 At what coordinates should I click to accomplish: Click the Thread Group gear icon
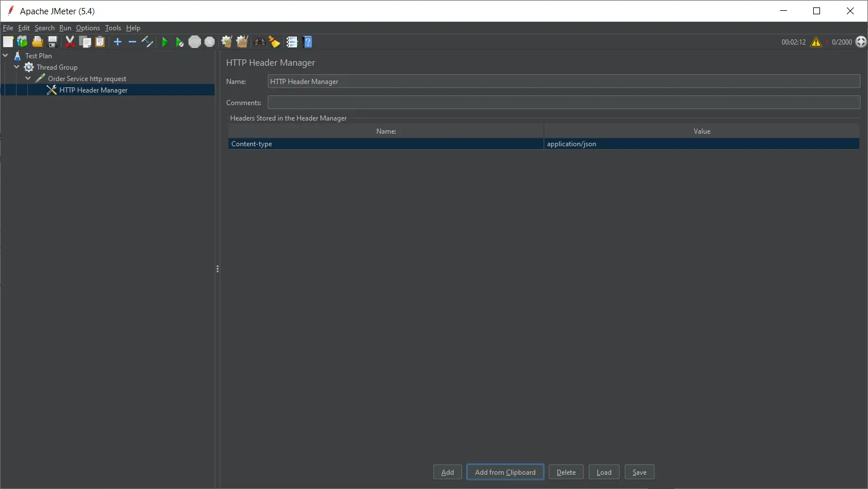(29, 67)
